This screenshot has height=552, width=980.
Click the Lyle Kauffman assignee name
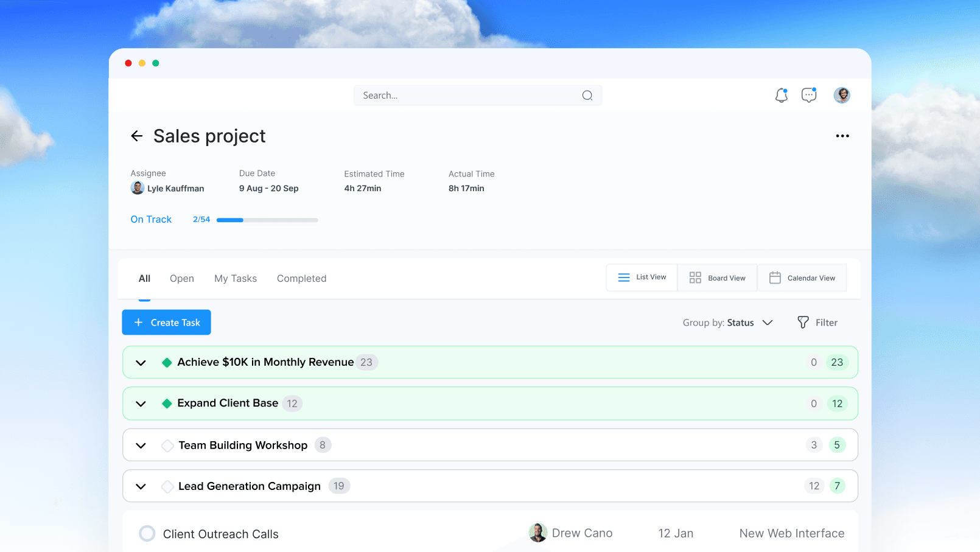click(x=176, y=189)
